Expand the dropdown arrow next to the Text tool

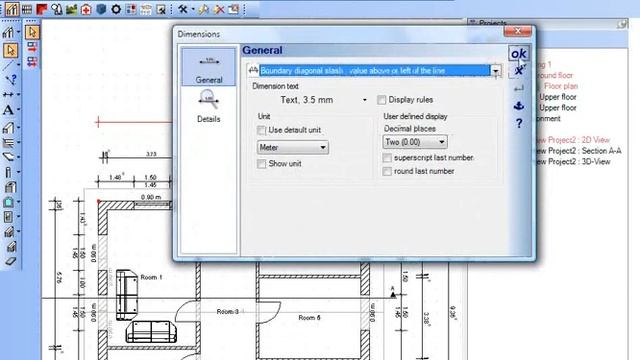pos(19,110)
